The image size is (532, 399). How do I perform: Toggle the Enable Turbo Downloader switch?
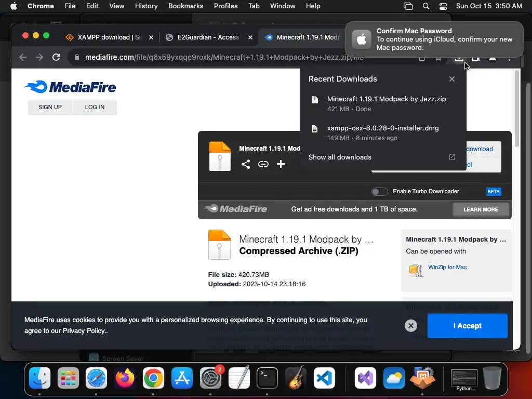[379, 192]
